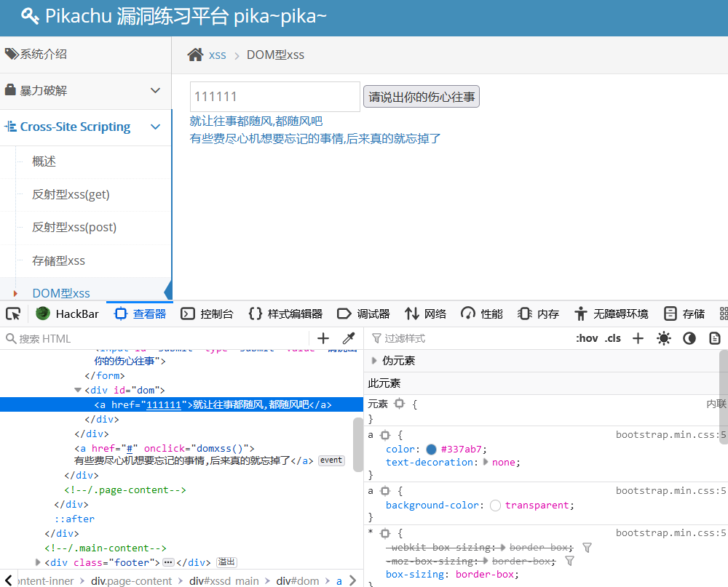
Task: Click the eyedropper color grabber icon
Action: [349, 338]
